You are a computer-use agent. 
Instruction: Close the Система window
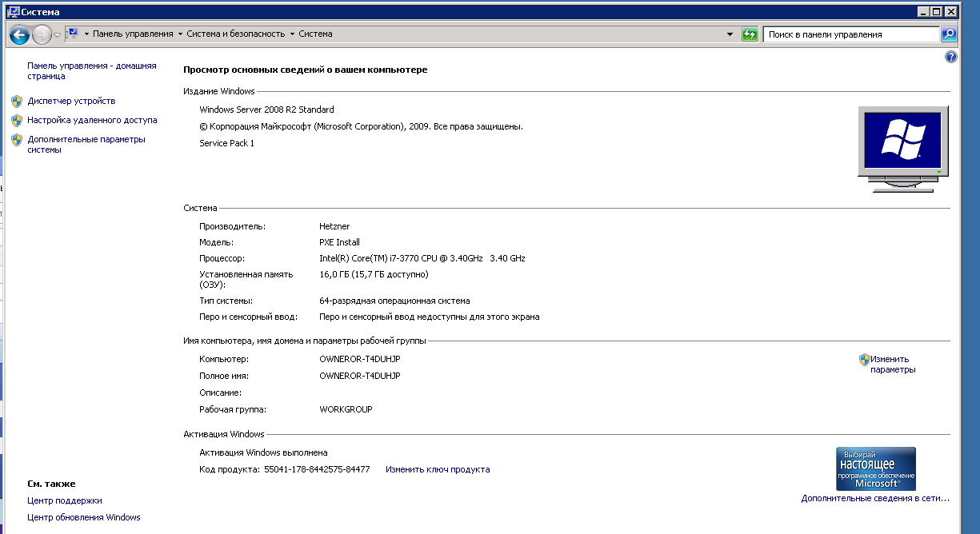pyautogui.click(x=951, y=11)
